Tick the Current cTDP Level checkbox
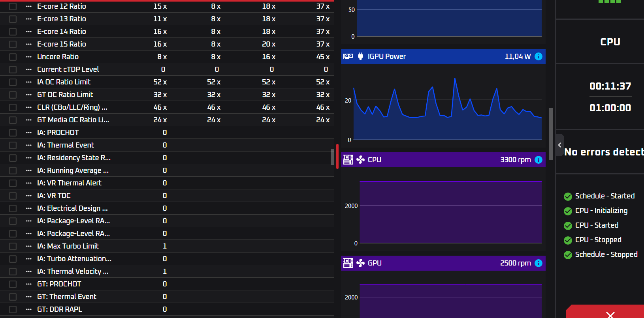Viewport: 644px width, 318px height. coord(13,69)
